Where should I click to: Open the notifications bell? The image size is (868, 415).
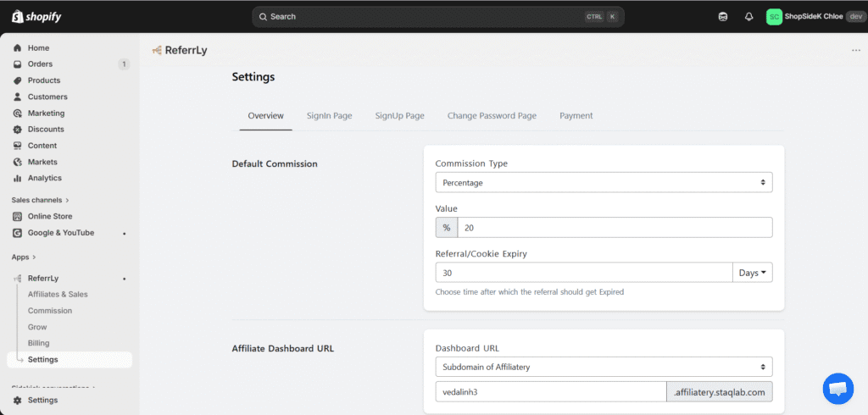[749, 17]
